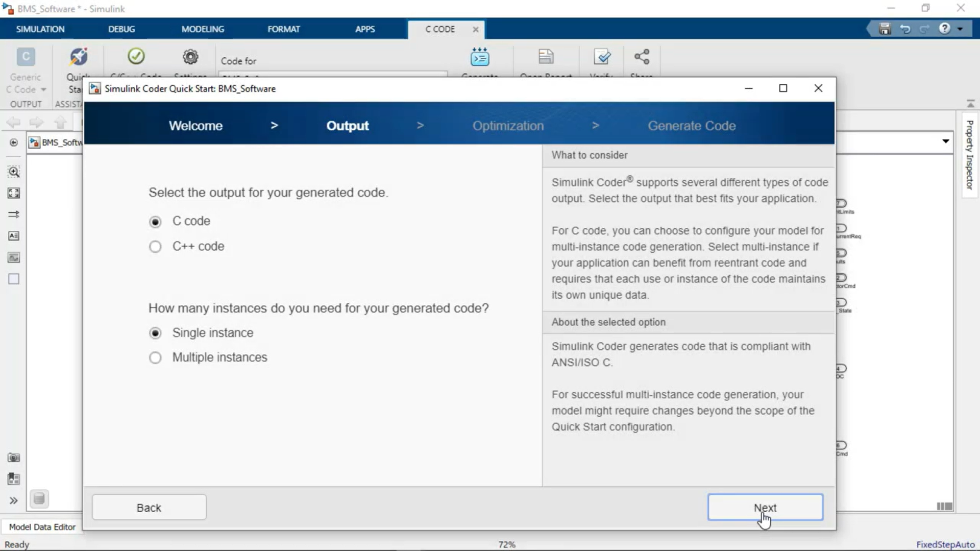
Task: Expand the Help dropdown arrow
Action: point(960,29)
